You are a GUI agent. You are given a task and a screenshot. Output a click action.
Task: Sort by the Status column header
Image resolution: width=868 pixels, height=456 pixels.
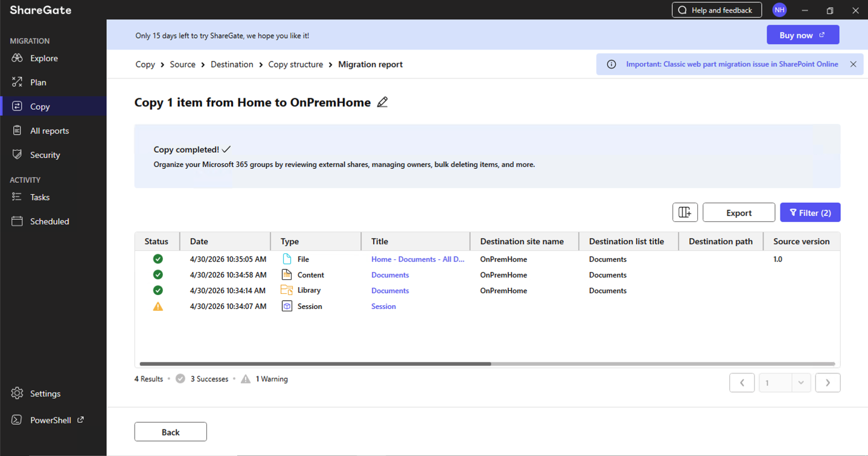pyautogui.click(x=157, y=241)
